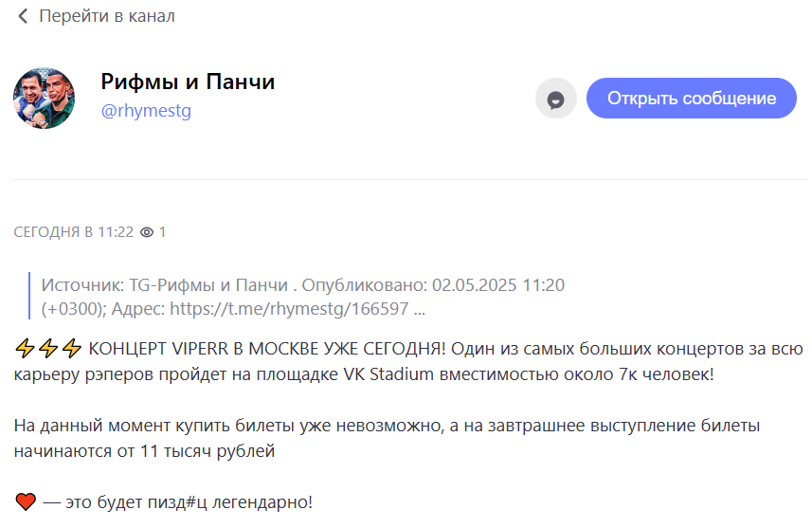Image resolution: width=812 pixels, height=528 pixels.
Task: Click the red heart emoji reaction
Action: click(x=26, y=501)
